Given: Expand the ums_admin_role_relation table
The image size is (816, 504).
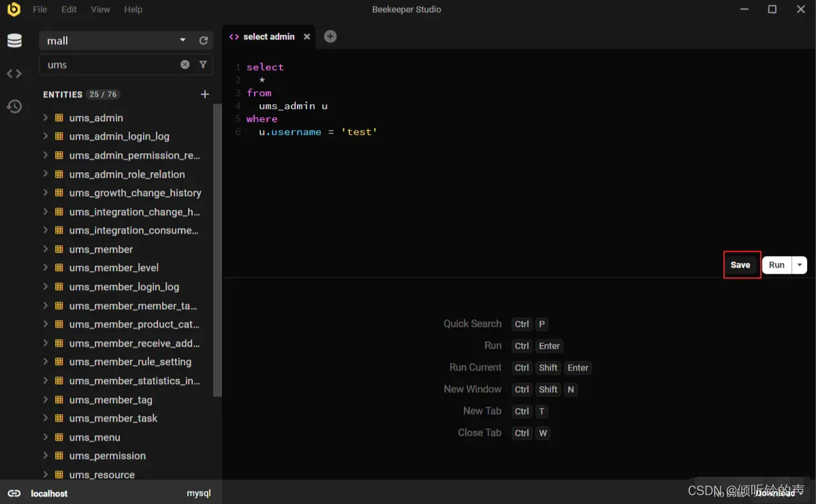Looking at the screenshot, I should tap(45, 174).
